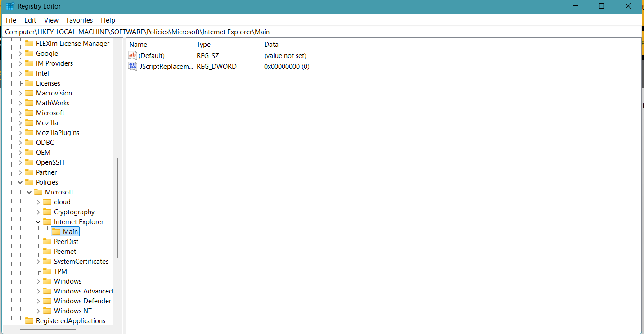This screenshot has width=644, height=334.
Task: Expand the Windows Advanced key
Action: pyautogui.click(x=38, y=291)
